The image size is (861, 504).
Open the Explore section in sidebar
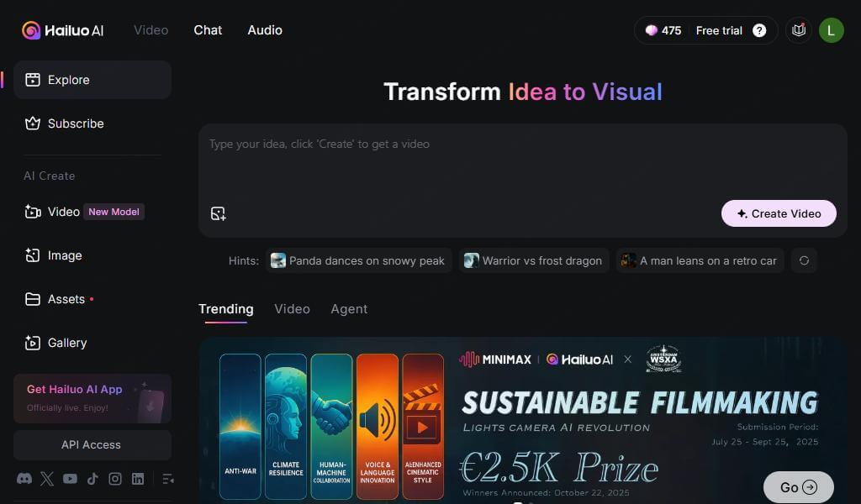[x=68, y=80]
